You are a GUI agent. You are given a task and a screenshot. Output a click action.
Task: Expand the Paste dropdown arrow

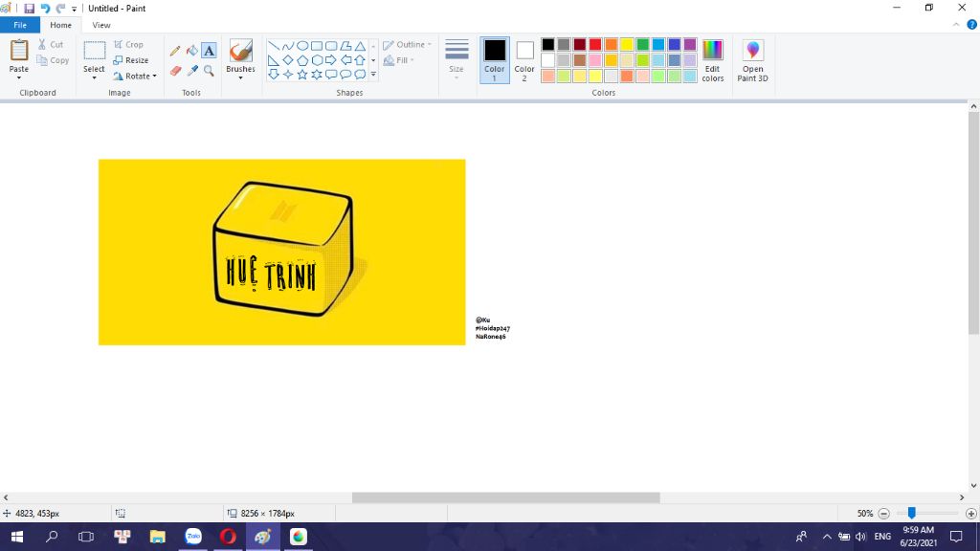pyautogui.click(x=19, y=78)
